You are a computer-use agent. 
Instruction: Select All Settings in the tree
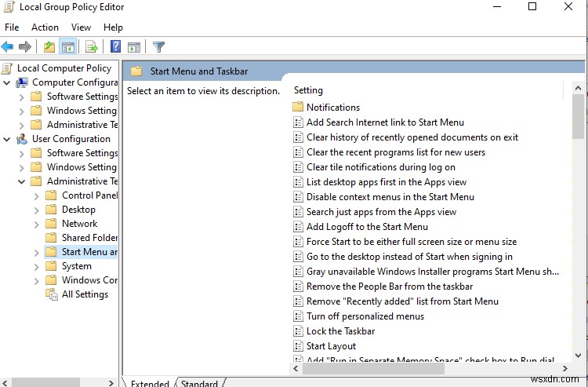(x=85, y=294)
